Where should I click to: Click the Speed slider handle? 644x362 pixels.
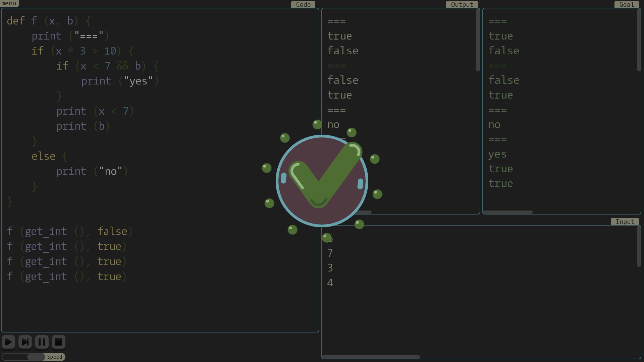tap(36, 357)
